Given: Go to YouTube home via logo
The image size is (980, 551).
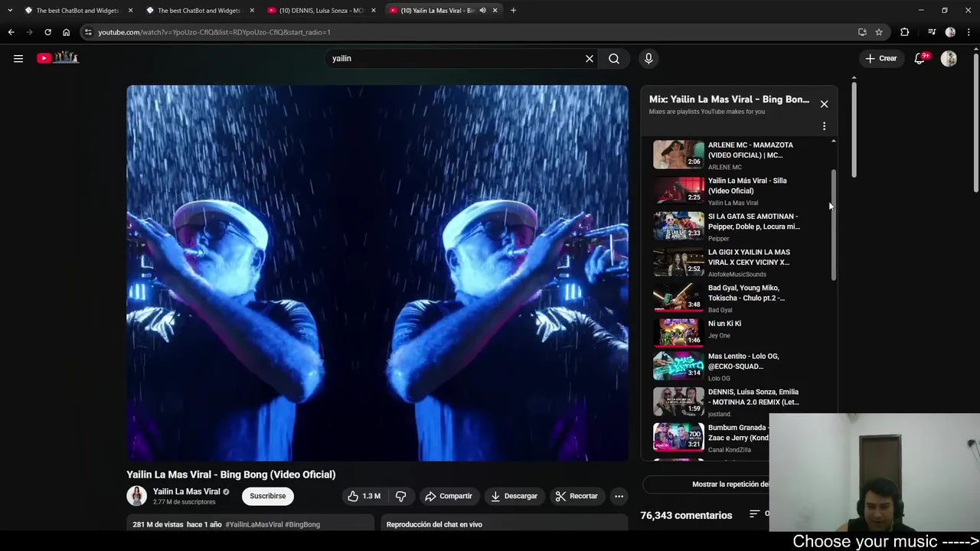Looking at the screenshot, I should click(57, 58).
